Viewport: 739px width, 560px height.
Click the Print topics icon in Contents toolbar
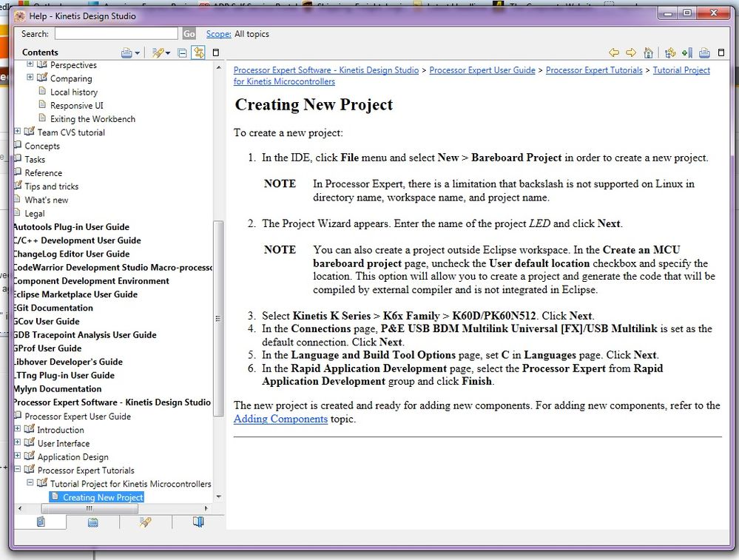click(x=126, y=53)
